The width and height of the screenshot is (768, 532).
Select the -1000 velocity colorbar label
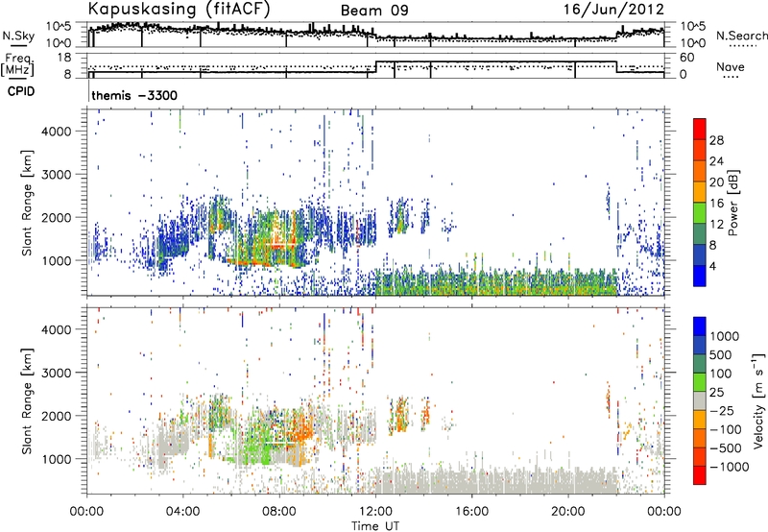(729, 467)
